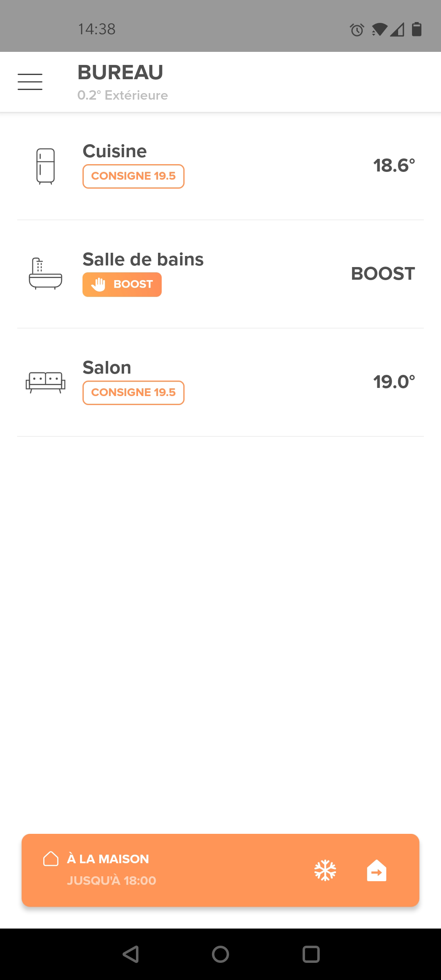Tap the house icon beside À LA MAISON
Screen dimensions: 441x980
[51, 859]
